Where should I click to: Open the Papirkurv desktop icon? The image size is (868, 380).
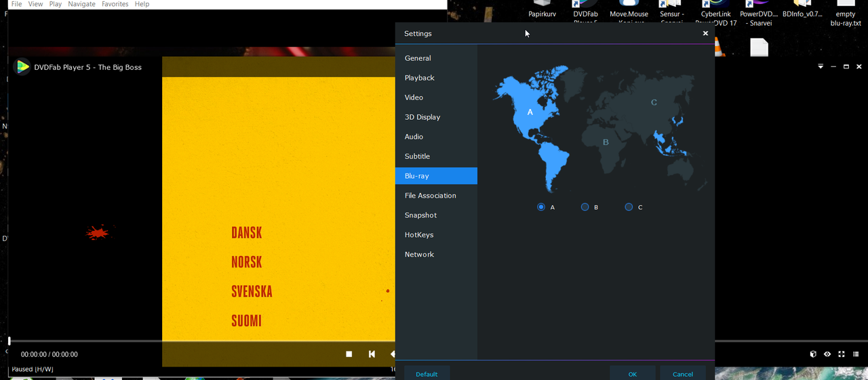[542, 9]
